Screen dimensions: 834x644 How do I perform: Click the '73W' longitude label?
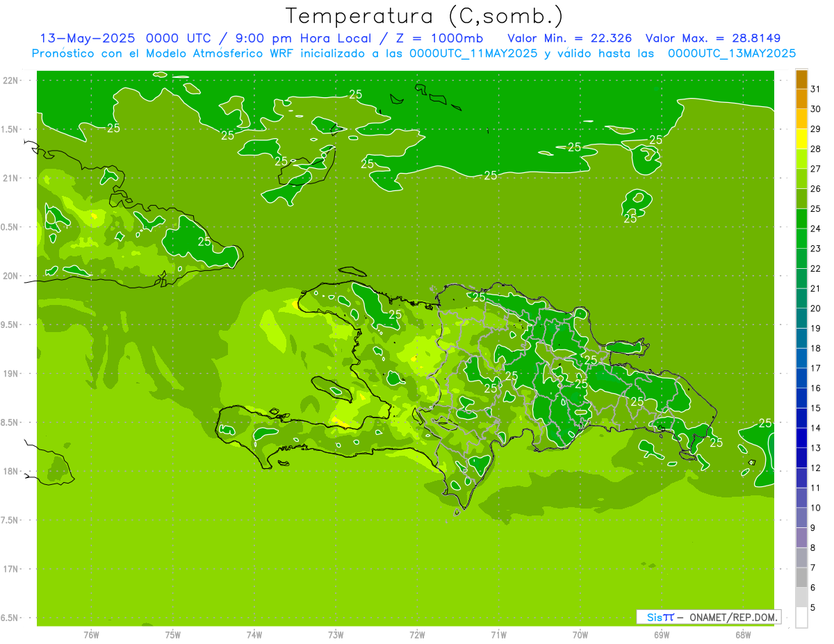pos(336,635)
